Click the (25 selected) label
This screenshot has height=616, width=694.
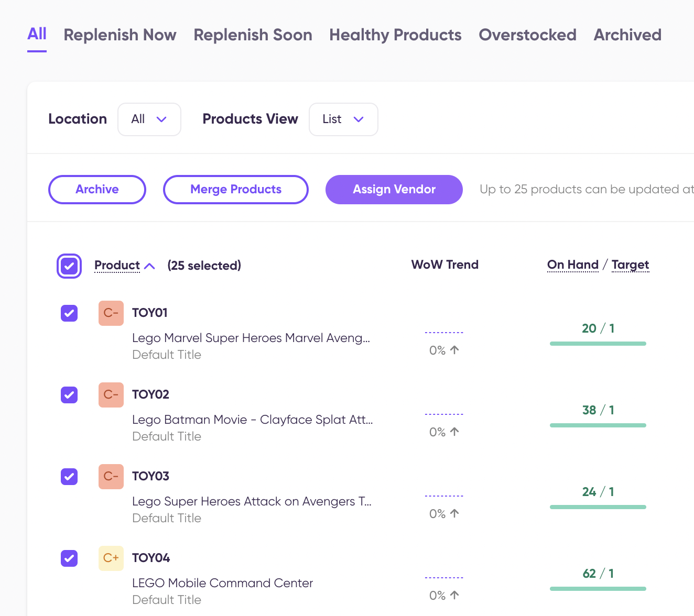click(x=204, y=266)
